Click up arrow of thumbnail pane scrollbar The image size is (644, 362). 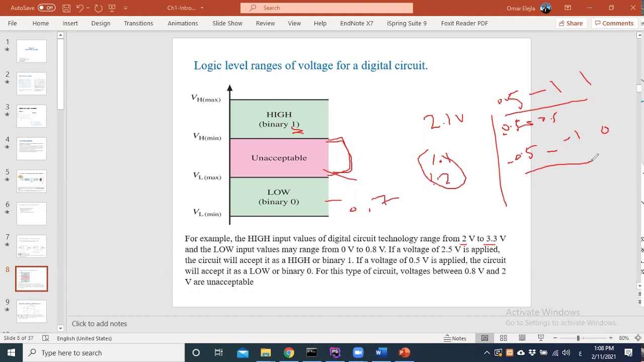[x=60, y=35]
